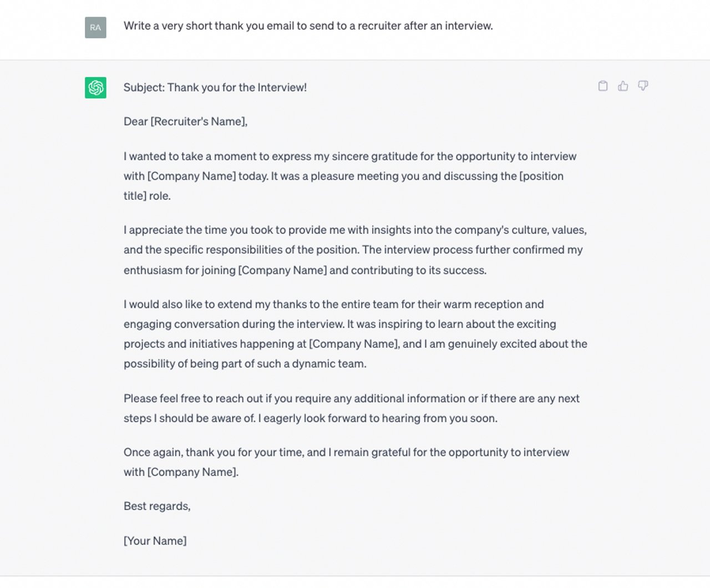Click [Company Name] after "enthusiasm for joining"
The height and width of the screenshot is (588, 710).
pos(282,270)
